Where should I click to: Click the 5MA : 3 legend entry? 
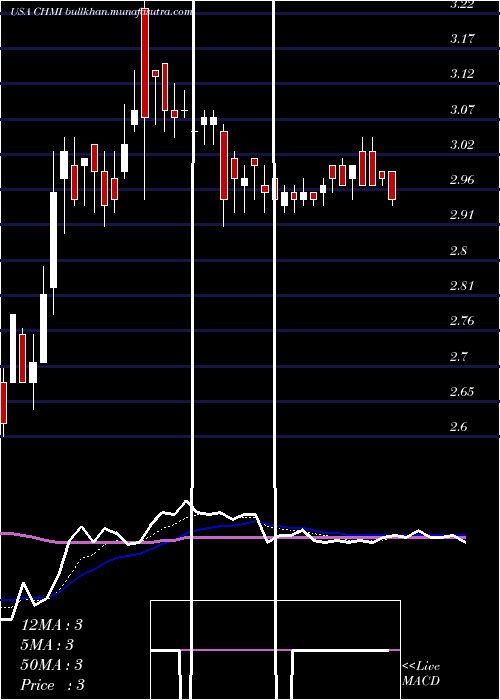click(x=48, y=645)
